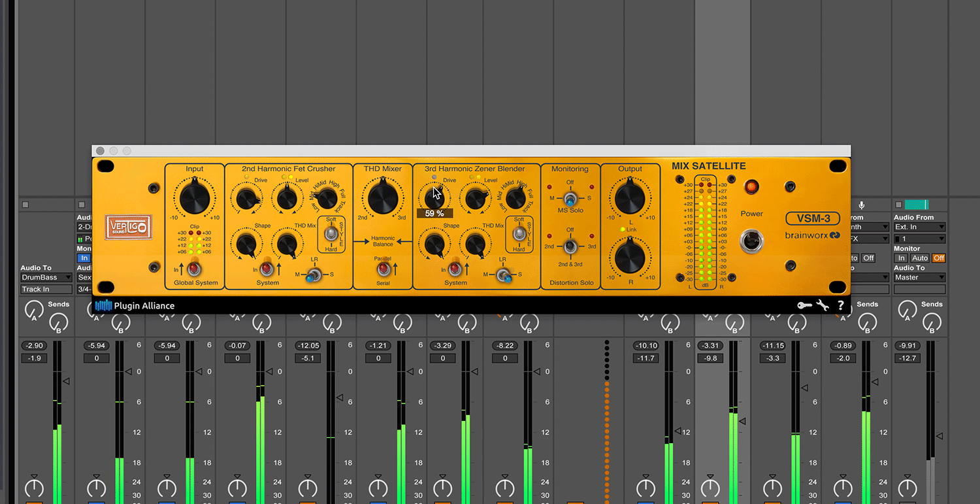
Task: Click the -11.7 peak level field
Action: pos(646,358)
